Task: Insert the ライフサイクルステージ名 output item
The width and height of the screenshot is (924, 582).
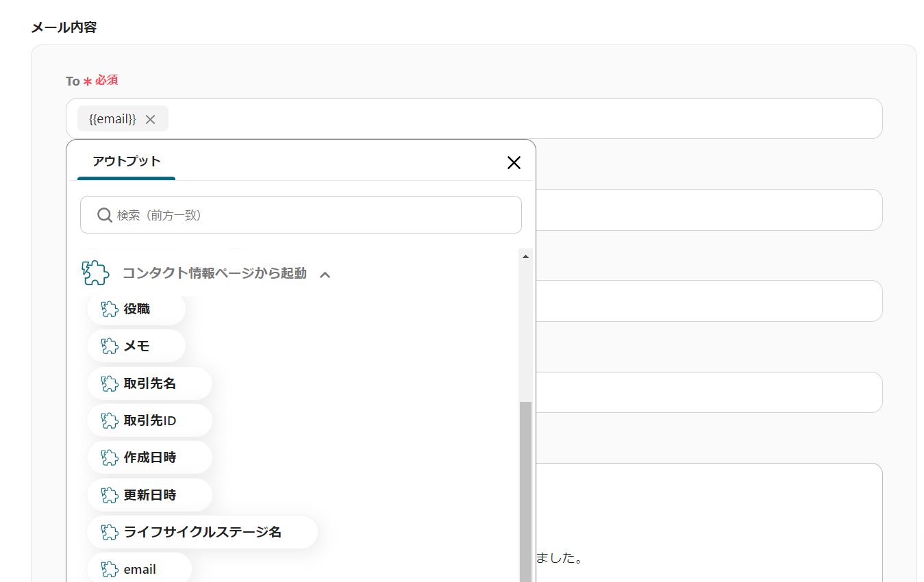Action: tap(202, 532)
